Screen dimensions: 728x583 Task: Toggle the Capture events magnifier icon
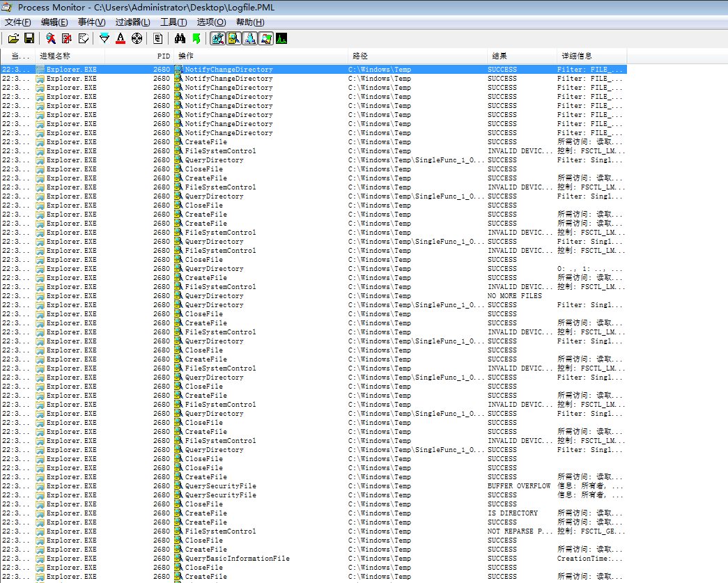point(51,38)
